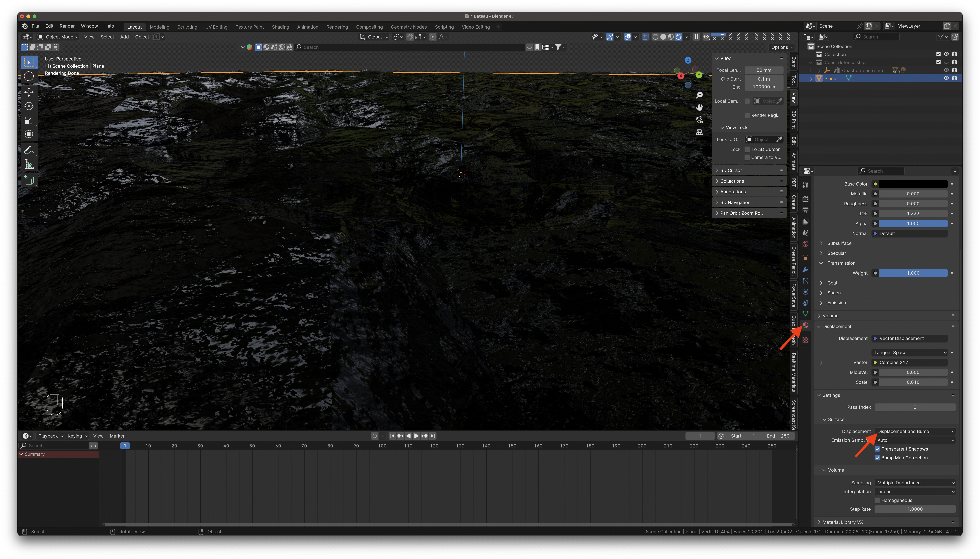
Task: Click the viewport zoom magnifier gizmo
Action: (x=699, y=95)
